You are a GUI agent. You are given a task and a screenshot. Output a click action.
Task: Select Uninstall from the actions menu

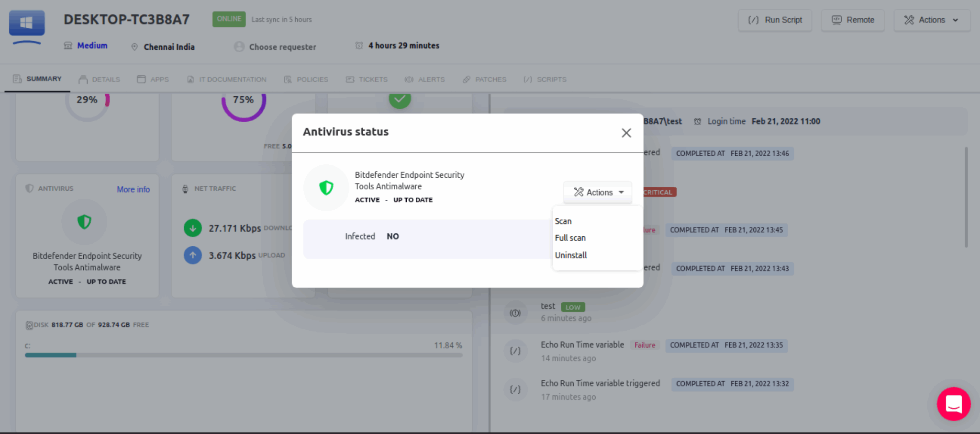571,255
